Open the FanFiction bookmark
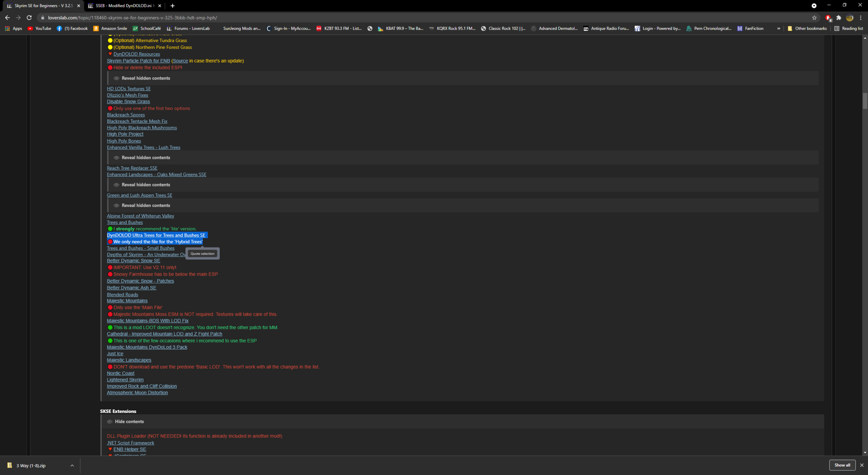The height and width of the screenshot is (475, 868). pos(750,28)
